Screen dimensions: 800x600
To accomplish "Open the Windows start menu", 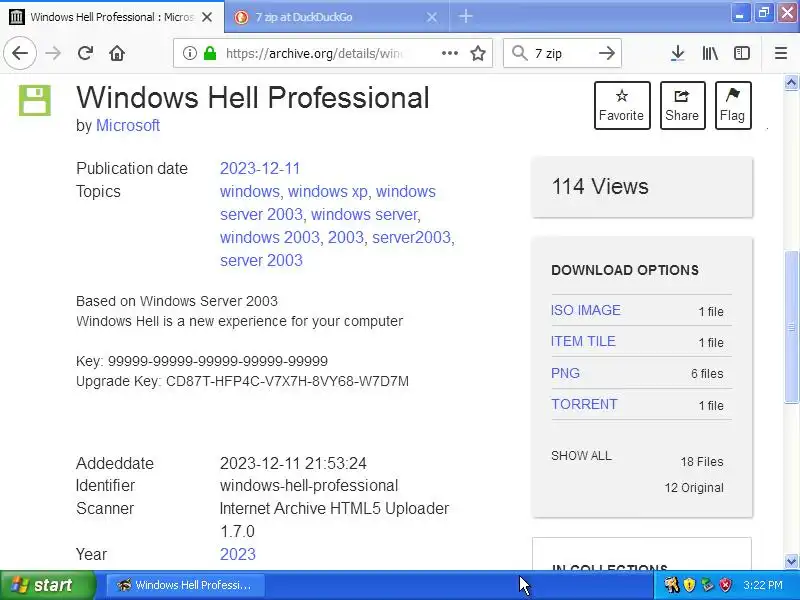I will [x=48, y=585].
